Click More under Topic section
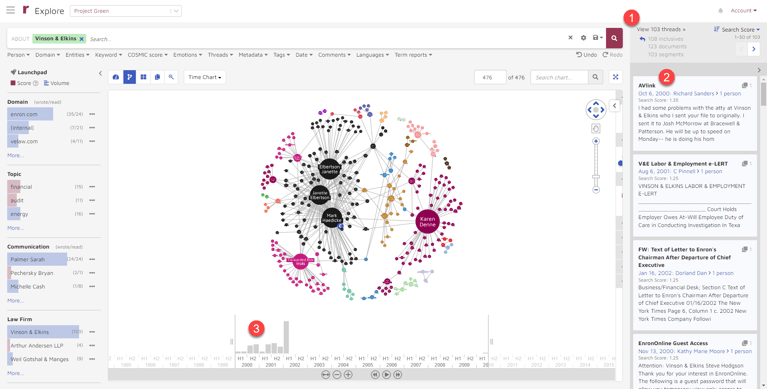The image size is (767, 389). click(x=15, y=228)
